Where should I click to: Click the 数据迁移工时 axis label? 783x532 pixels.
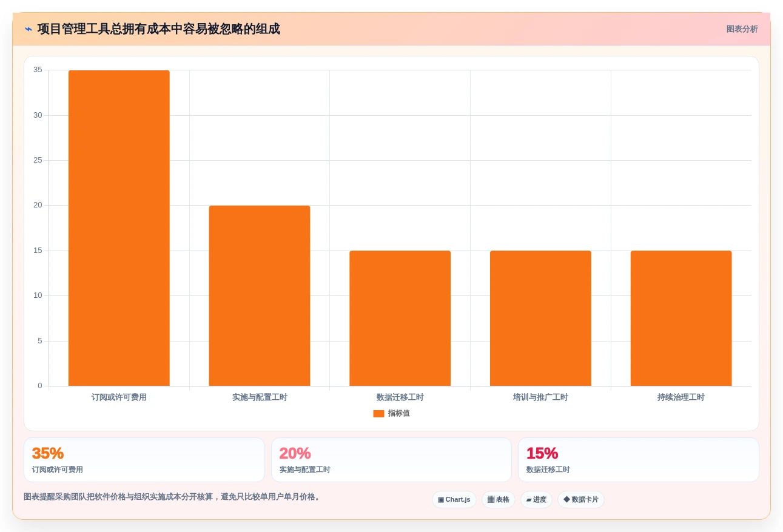(x=400, y=397)
